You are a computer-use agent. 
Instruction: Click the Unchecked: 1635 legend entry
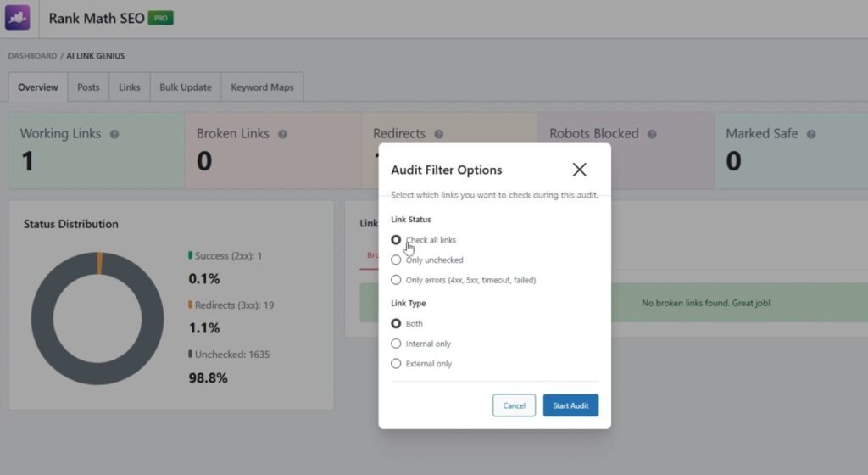pos(229,355)
